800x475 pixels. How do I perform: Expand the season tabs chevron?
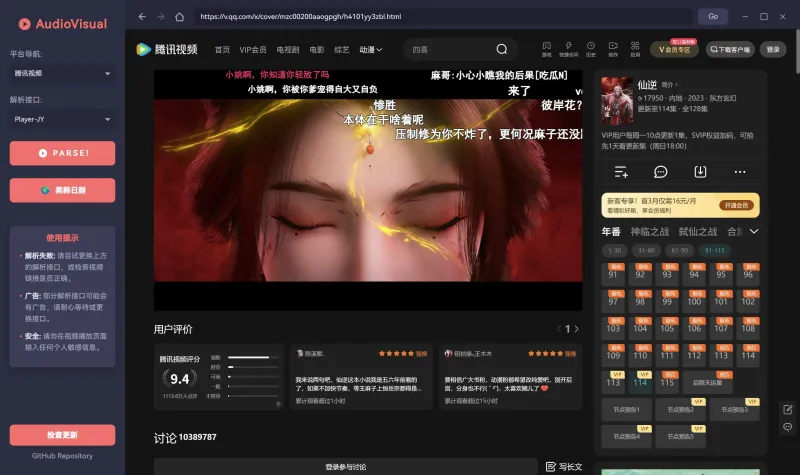tap(754, 231)
